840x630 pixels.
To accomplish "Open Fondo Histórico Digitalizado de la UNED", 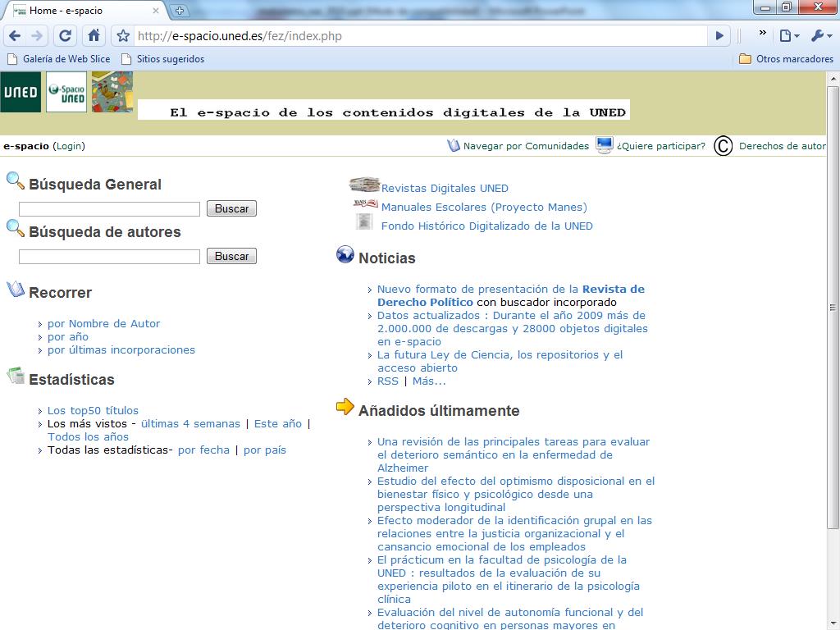I will [486, 226].
